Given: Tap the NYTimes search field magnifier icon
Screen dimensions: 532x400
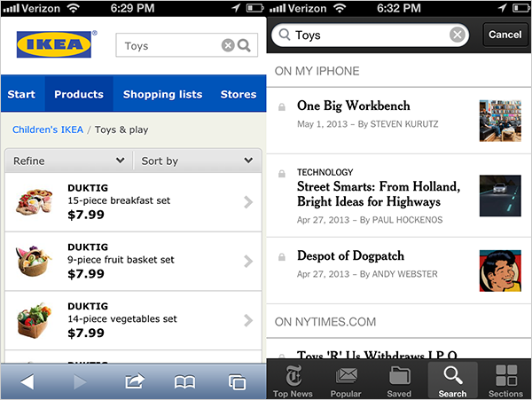Looking at the screenshot, I should (285, 35).
